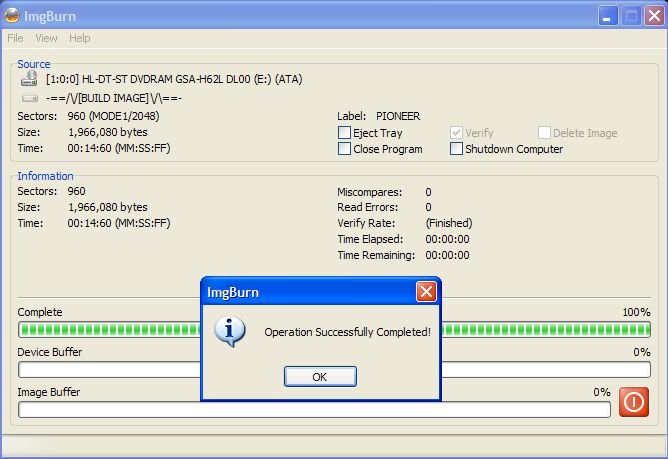Click the Image Buffer 0% label
Screen dimensions: 668x459
602,392
